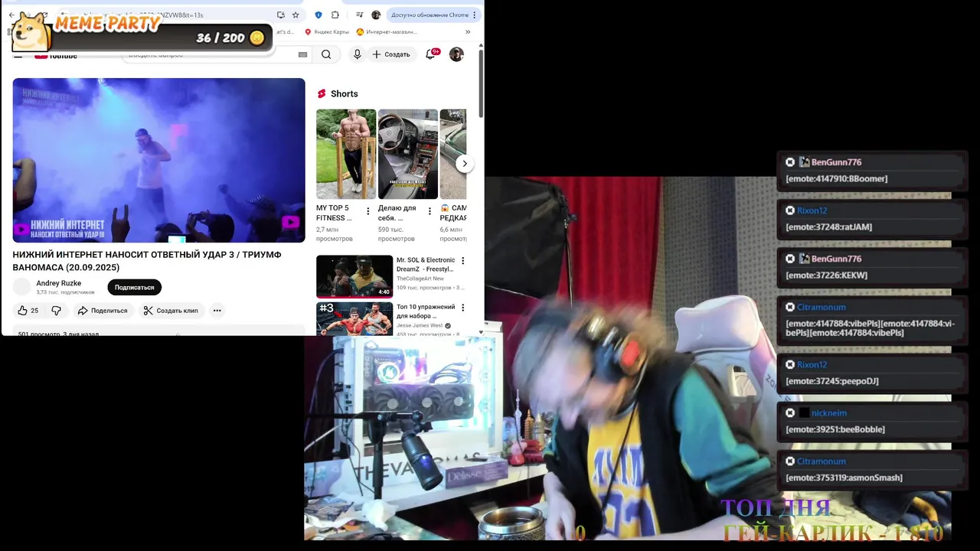The width and height of the screenshot is (980, 551).
Task: Open the blue shield extension icon
Action: point(318,15)
